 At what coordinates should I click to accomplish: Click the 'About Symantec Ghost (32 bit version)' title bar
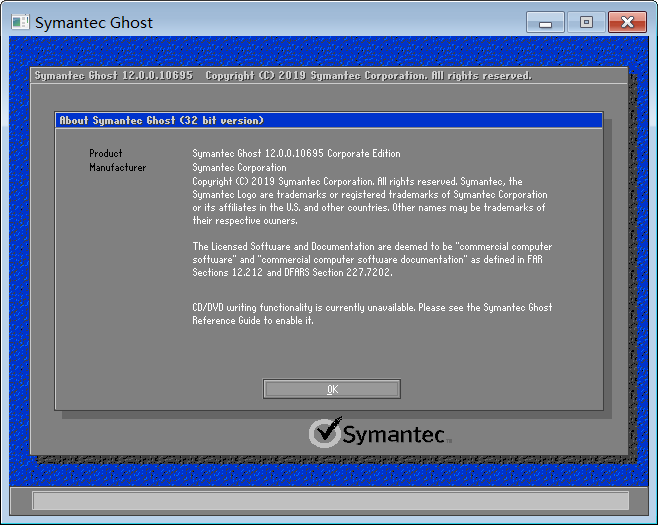pos(329,120)
